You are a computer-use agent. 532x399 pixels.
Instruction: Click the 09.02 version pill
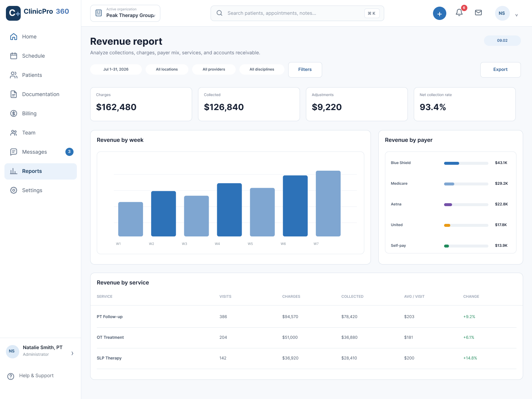coord(502,41)
